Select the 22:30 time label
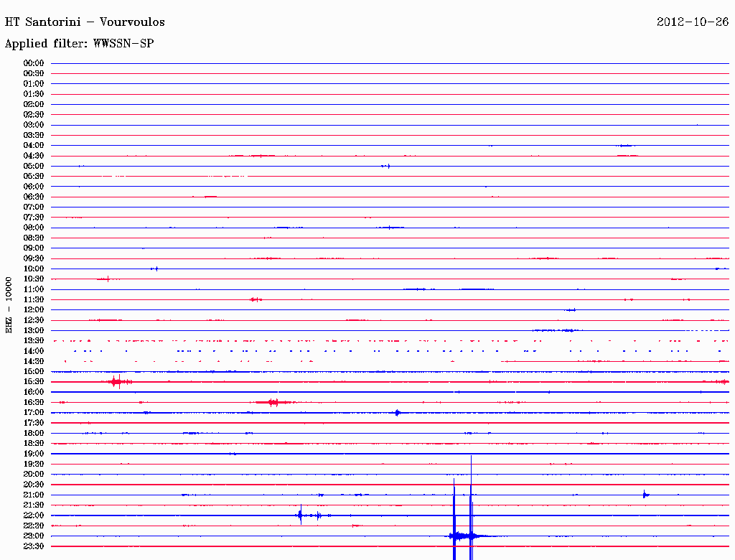Viewport: 735px width, 560px height. [34, 526]
